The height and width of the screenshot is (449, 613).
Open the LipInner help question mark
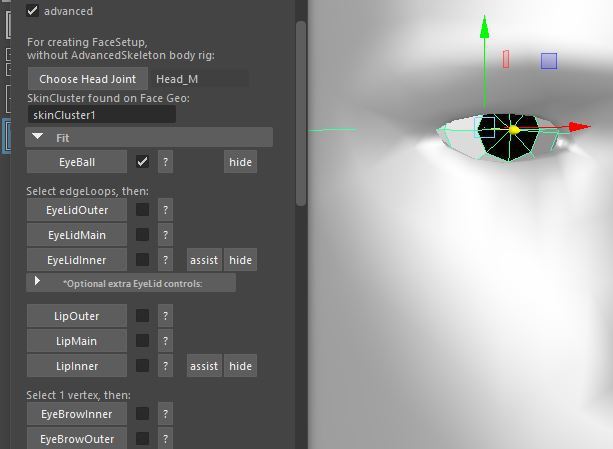pos(165,366)
